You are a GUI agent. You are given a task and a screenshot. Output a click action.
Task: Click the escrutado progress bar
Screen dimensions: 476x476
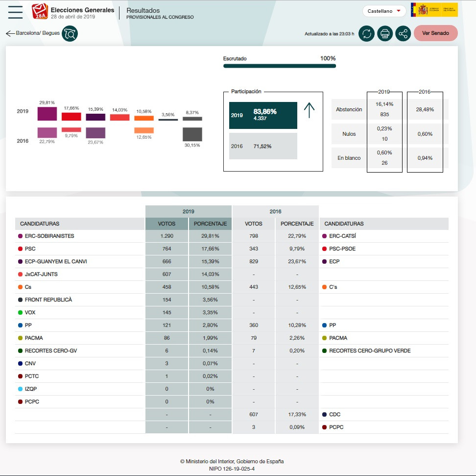coord(279,66)
